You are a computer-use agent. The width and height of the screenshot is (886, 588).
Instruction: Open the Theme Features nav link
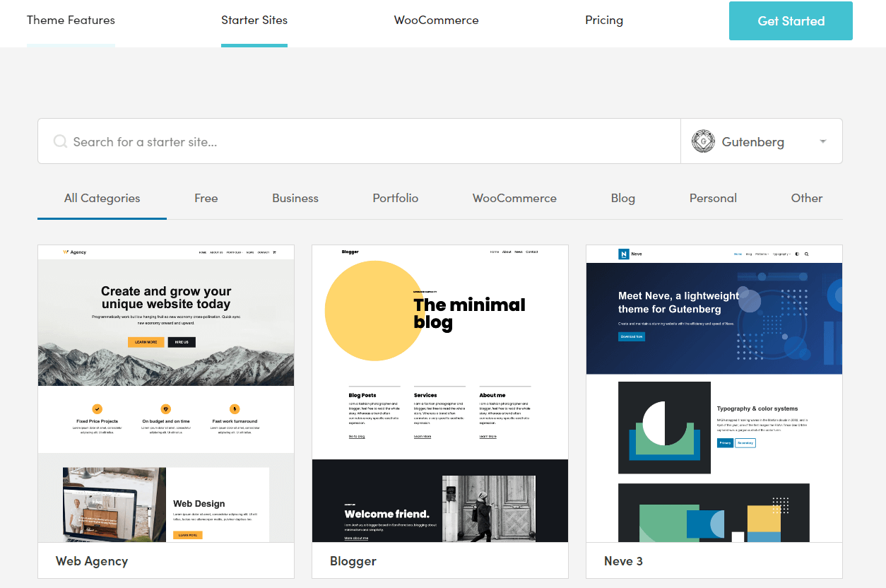[71, 20]
